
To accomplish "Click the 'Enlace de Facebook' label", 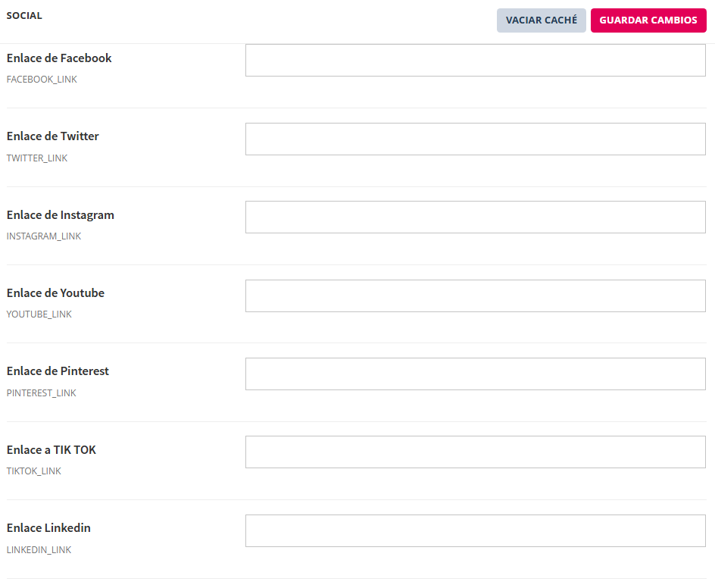I will pos(59,58).
